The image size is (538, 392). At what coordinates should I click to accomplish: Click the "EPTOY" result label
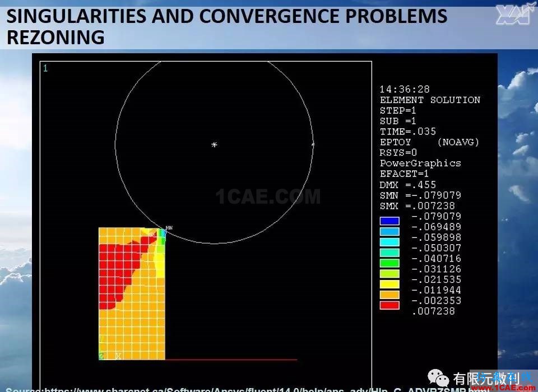click(x=395, y=142)
